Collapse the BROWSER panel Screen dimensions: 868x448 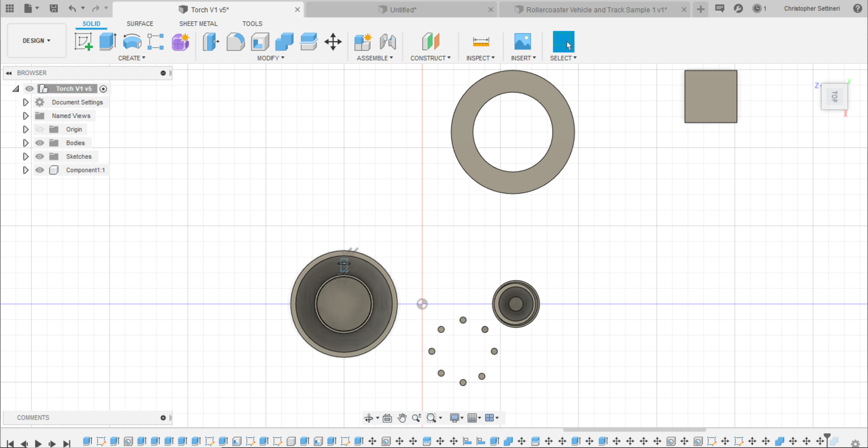(9, 73)
